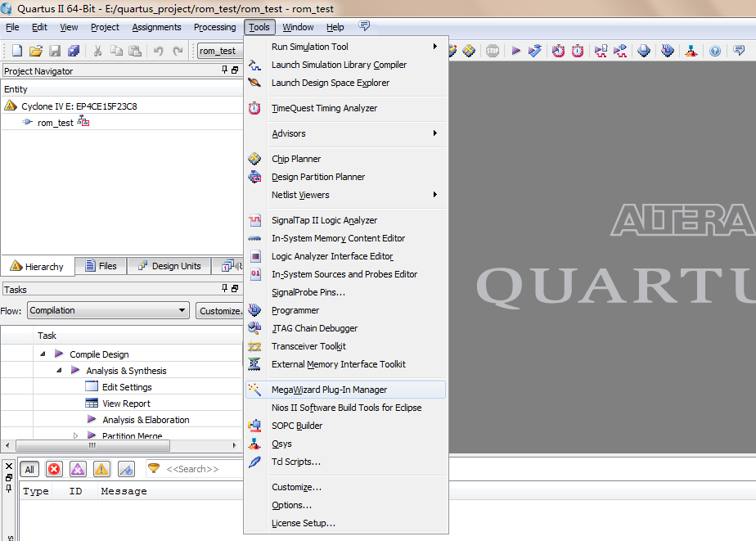Pin the Tasks panel
The height and width of the screenshot is (541, 756).
pyautogui.click(x=225, y=288)
